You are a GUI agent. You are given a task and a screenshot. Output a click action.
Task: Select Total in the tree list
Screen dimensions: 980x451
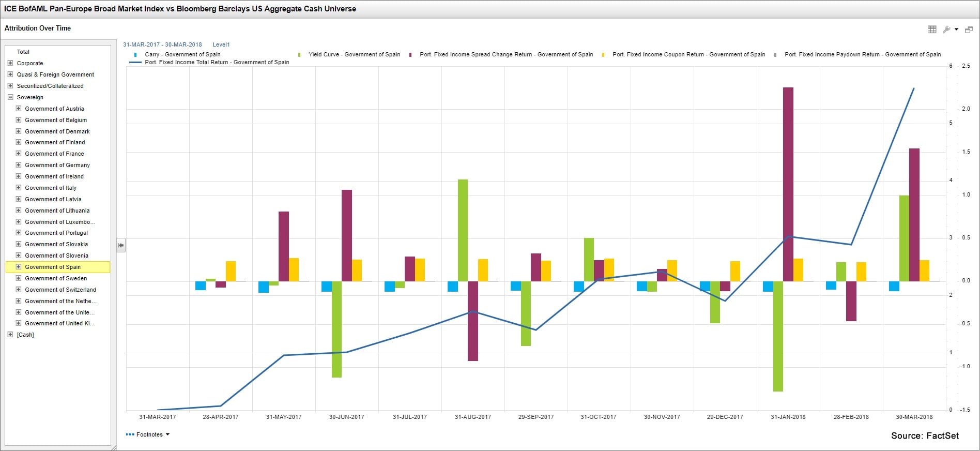pyautogui.click(x=23, y=52)
